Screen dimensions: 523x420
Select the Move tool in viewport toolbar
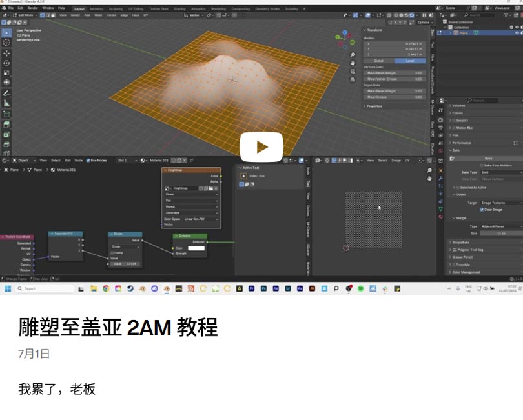[6, 53]
